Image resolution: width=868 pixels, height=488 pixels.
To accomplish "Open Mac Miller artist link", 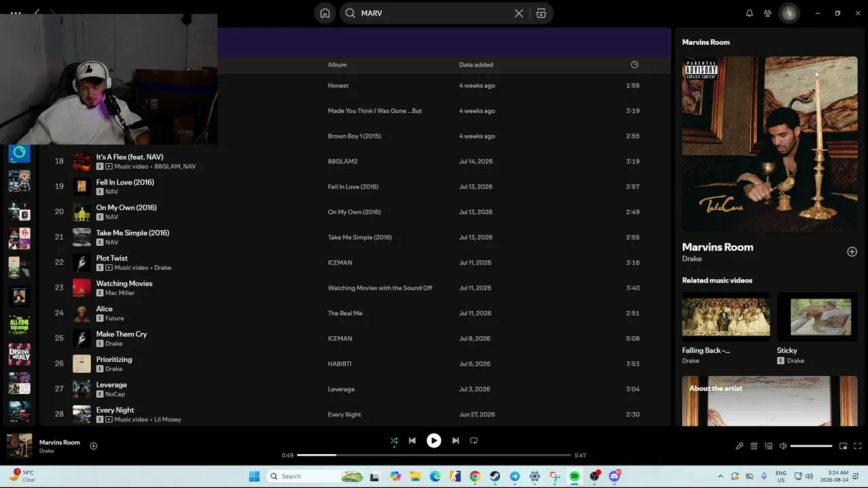I will [120, 293].
